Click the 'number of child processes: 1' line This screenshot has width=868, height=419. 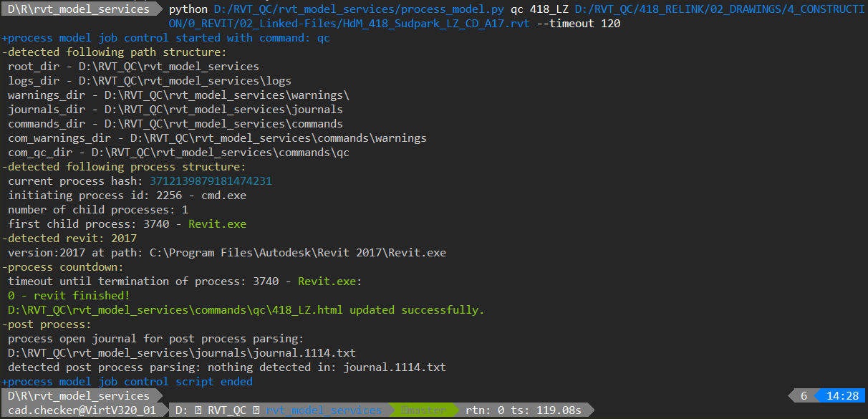tap(98, 210)
